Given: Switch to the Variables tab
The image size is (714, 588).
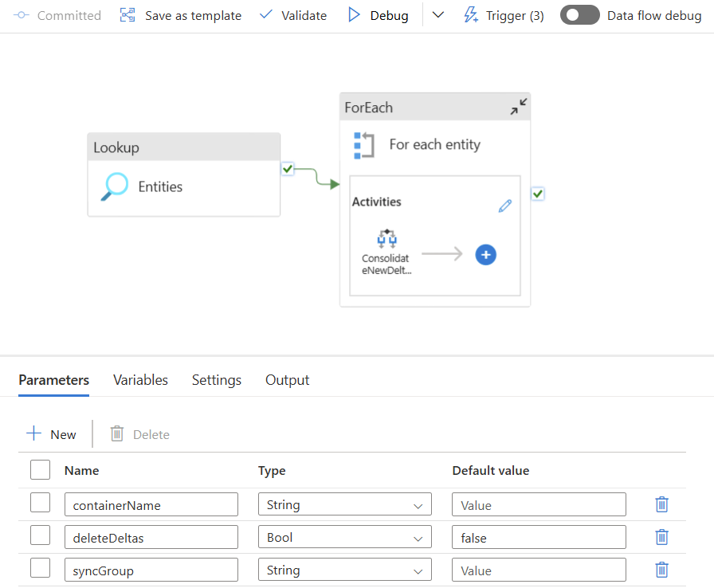Looking at the screenshot, I should 140,380.
